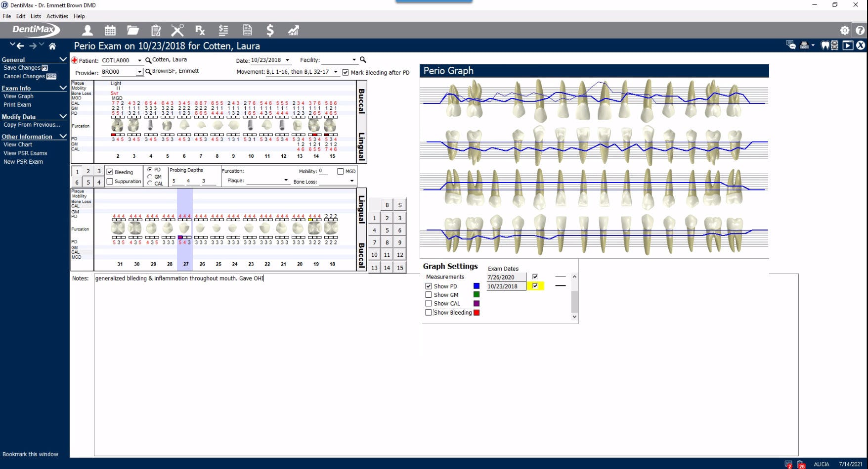Open the Lists menu
The image size is (868, 469).
point(35,16)
